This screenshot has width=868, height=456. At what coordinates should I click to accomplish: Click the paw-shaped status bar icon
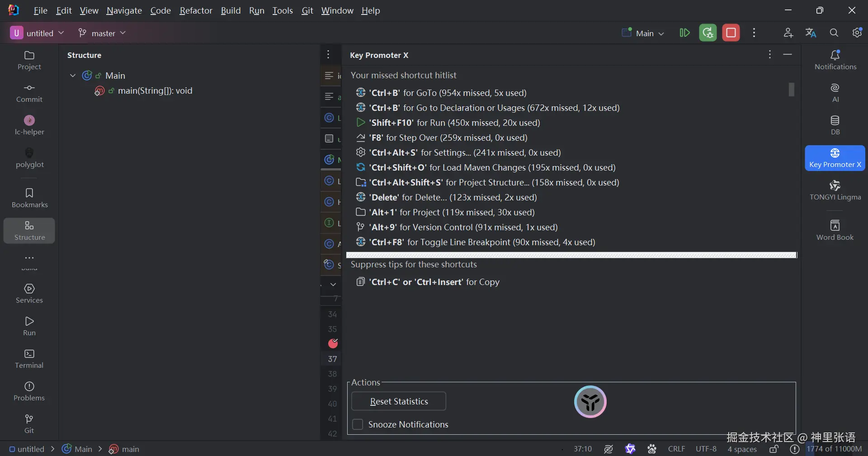click(x=652, y=449)
